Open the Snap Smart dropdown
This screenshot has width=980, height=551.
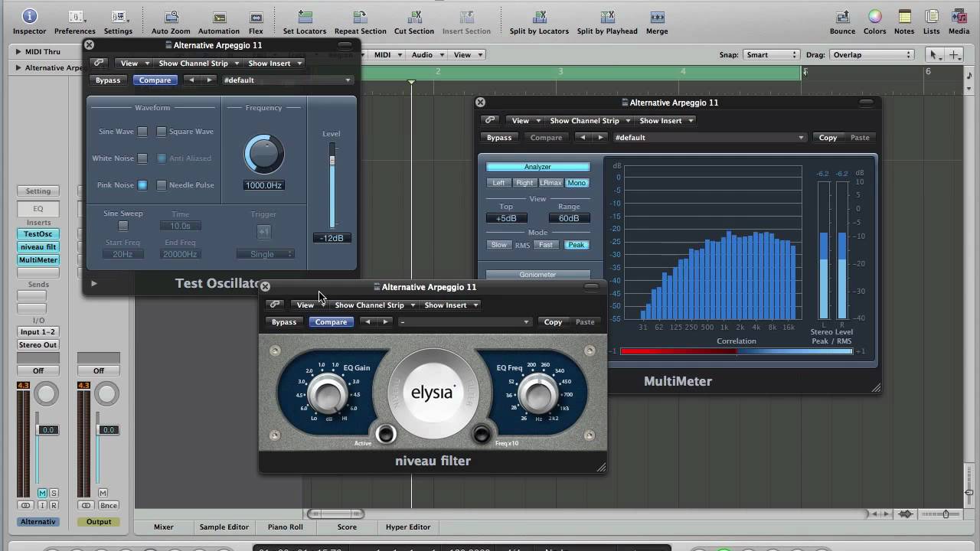coord(772,55)
